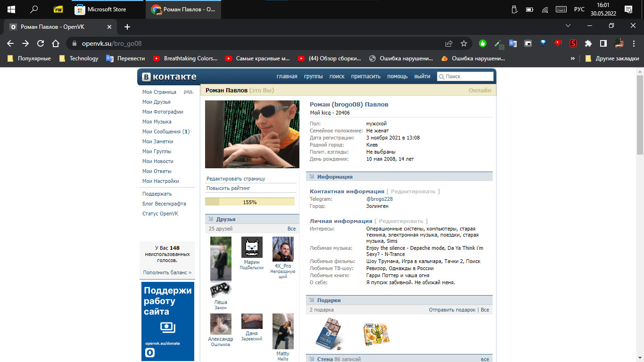Open the @brogo228 Telegram link
Screen dimensions: 644x362
380,199
